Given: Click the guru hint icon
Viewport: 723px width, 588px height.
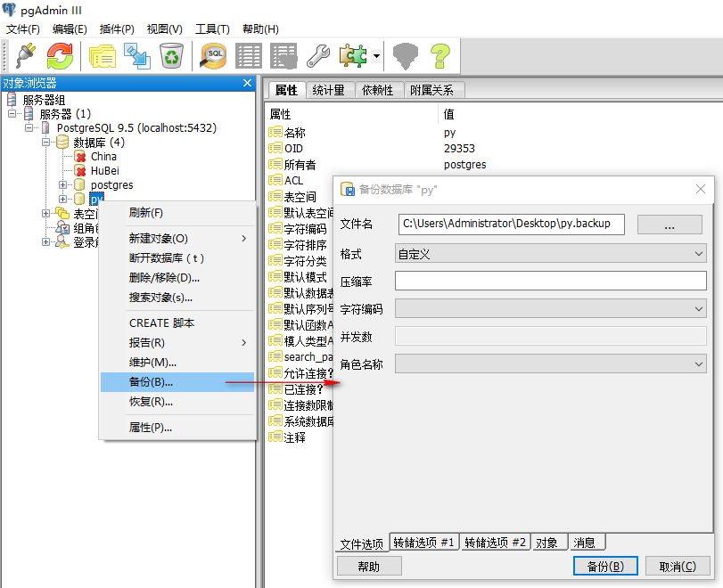Looking at the screenshot, I should click(406, 56).
